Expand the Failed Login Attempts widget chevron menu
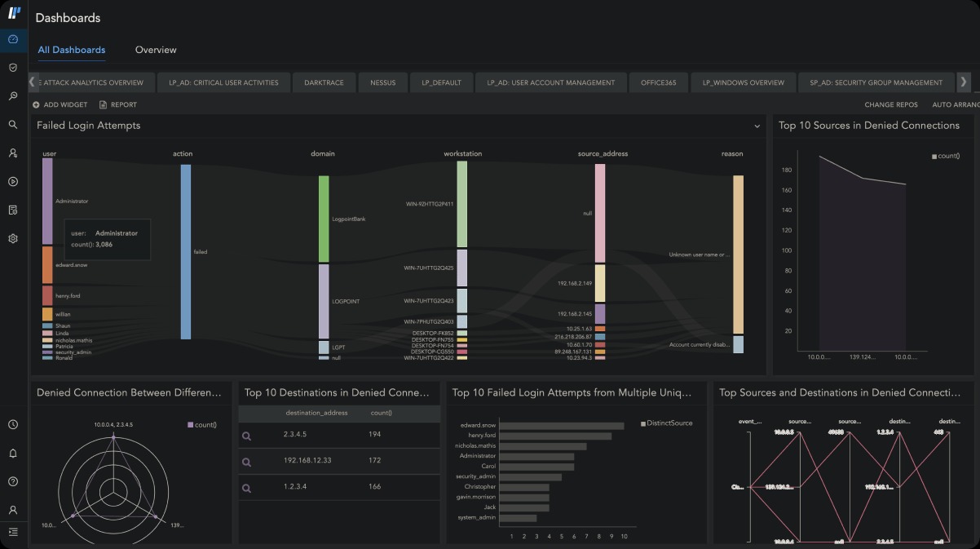This screenshot has height=549, width=980. [757, 126]
